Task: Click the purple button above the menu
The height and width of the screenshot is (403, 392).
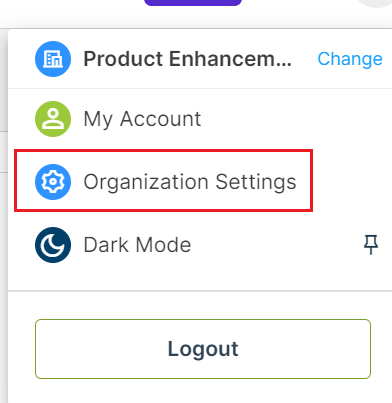Action: [193, 3]
